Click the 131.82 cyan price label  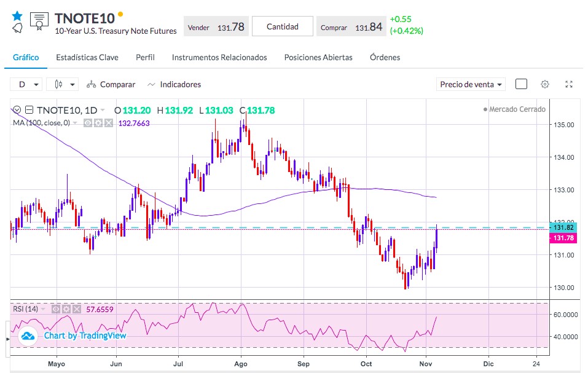[x=563, y=227]
